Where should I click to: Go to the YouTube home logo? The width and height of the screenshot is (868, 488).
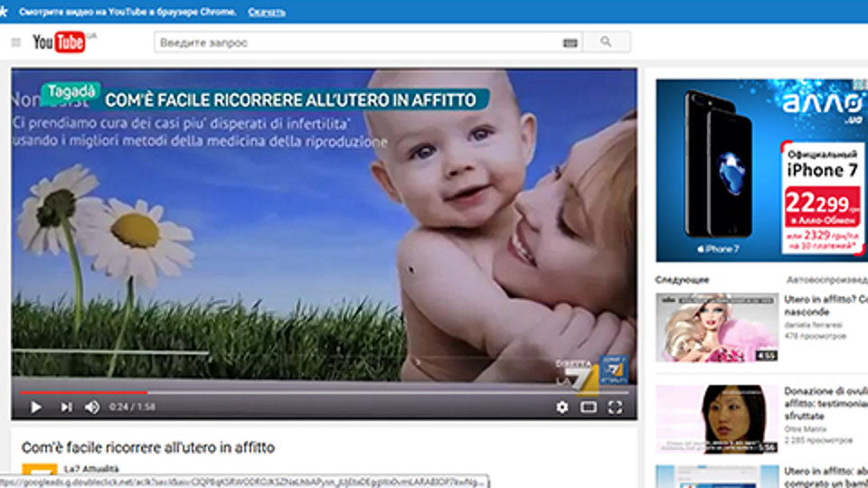(59, 42)
